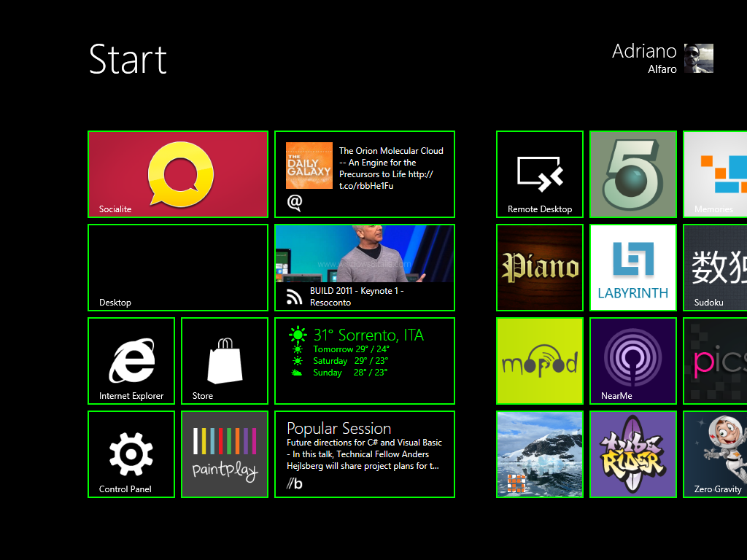Open the NearMe app
The width and height of the screenshot is (747, 560).
(x=632, y=361)
